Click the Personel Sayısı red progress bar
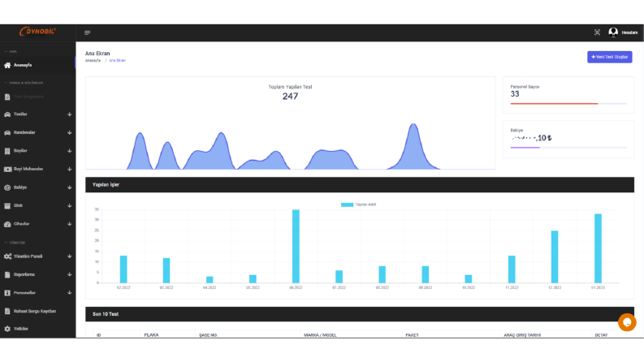This screenshot has width=644, height=362. [554, 104]
